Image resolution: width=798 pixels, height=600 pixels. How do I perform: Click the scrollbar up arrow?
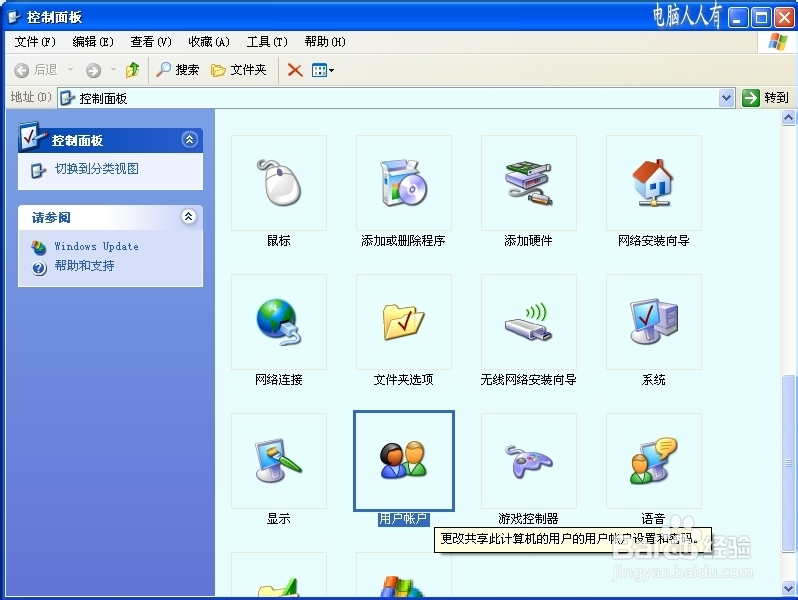click(x=788, y=118)
